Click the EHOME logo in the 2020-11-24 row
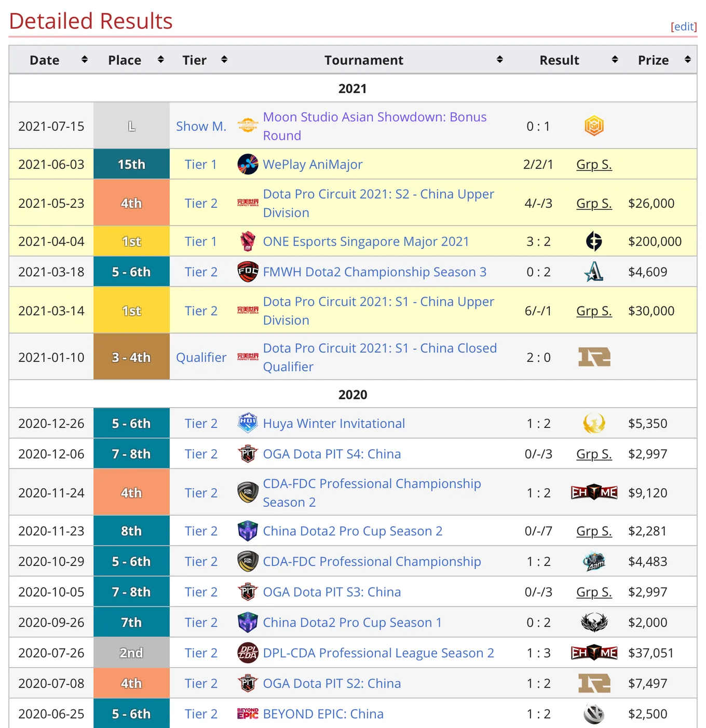The image size is (706, 728). click(594, 493)
